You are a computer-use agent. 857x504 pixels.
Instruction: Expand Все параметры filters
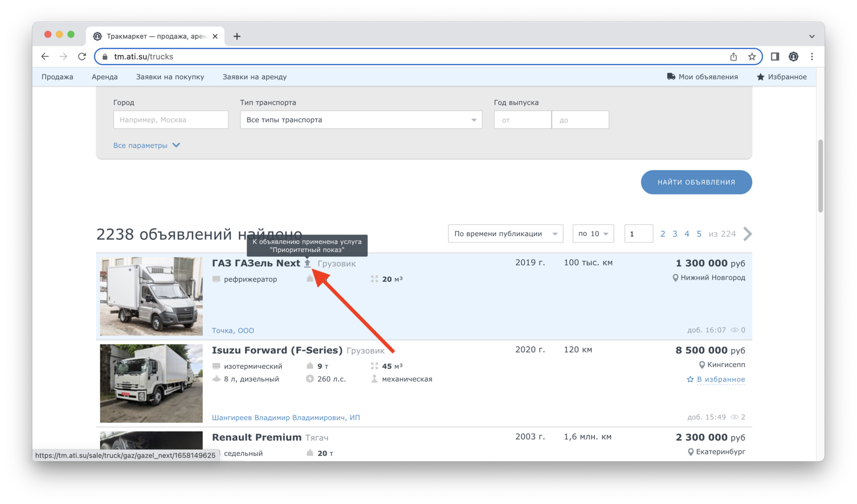(x=147, y=145)
